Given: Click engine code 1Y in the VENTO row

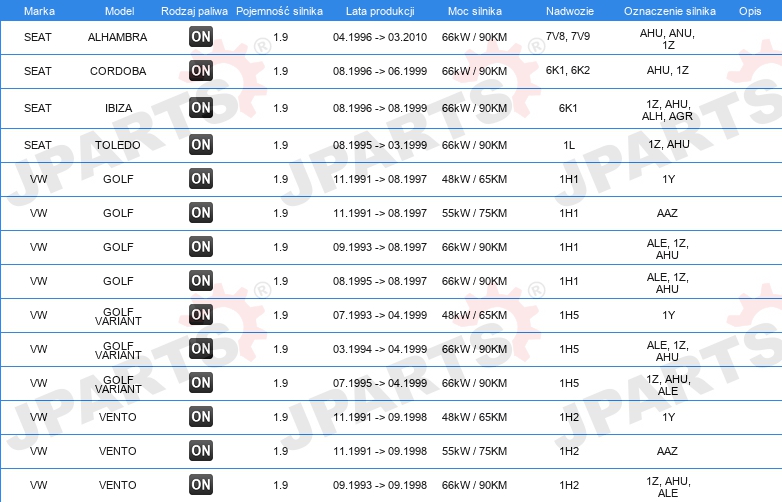Looking at the screenshot, I should pos(669,417).
